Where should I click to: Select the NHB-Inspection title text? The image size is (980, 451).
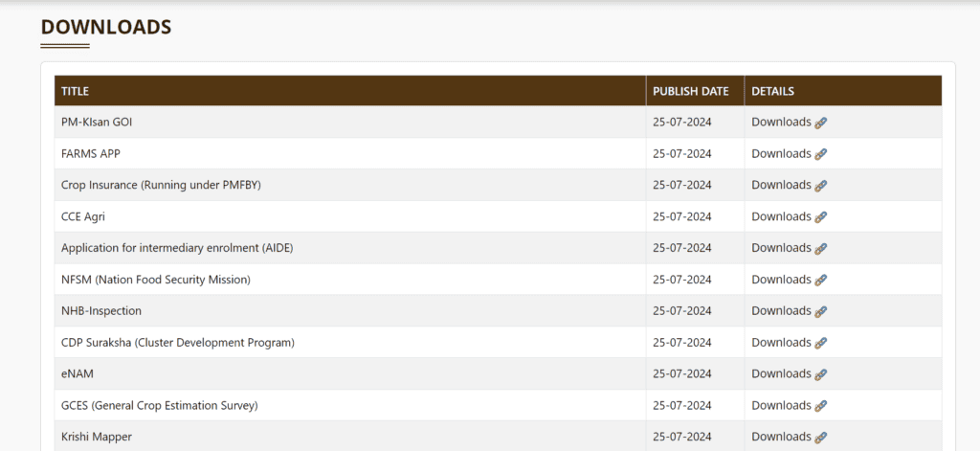[101, 311]
